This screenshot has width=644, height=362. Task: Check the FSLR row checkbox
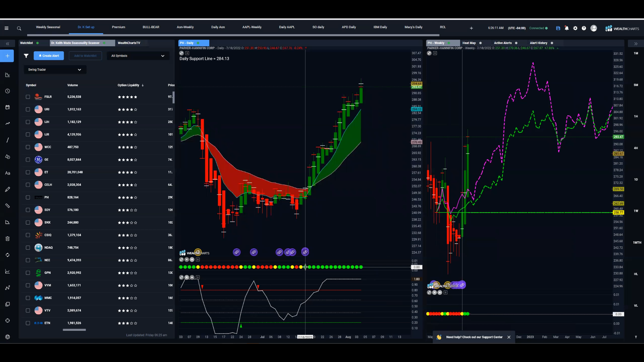pyautogui.click(x=28, y=97)
